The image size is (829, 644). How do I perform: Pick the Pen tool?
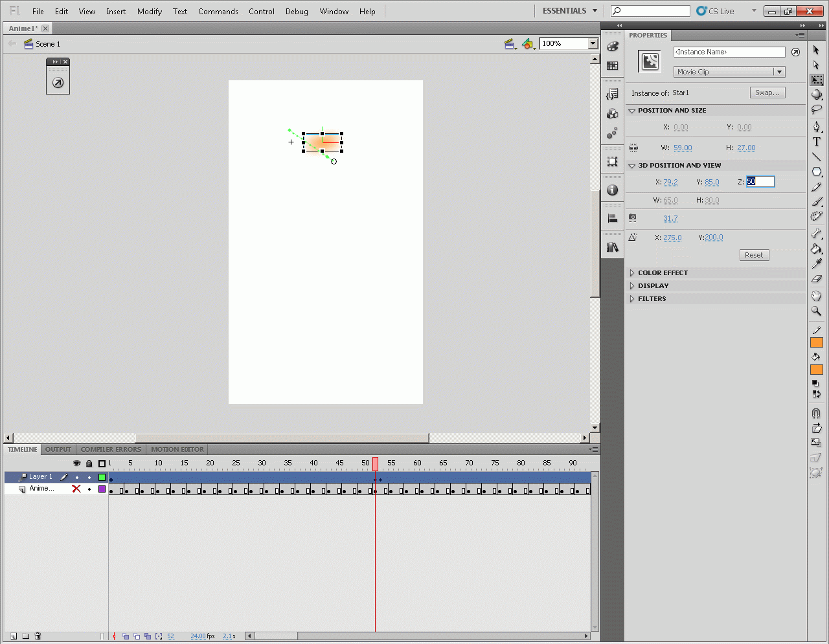pyautogui.click(x=816, y=126)
